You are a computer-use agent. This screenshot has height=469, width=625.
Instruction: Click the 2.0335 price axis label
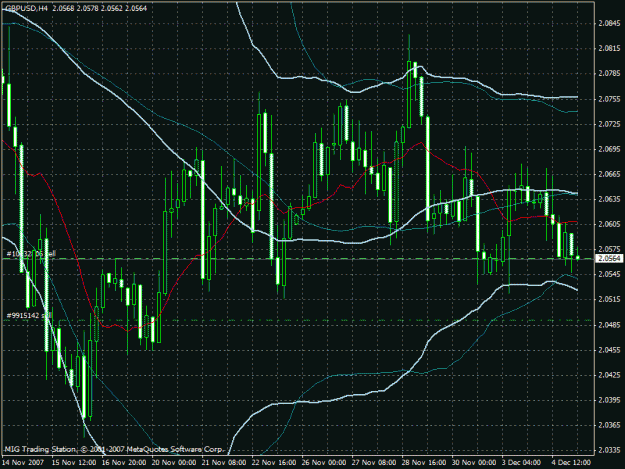(609, 450)
